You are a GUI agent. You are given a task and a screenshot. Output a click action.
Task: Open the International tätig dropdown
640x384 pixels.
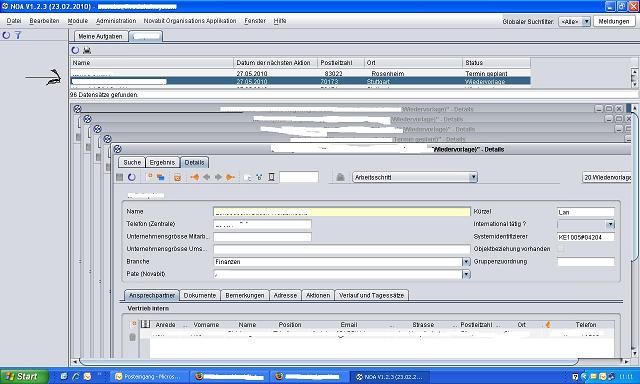pos(610,224)
